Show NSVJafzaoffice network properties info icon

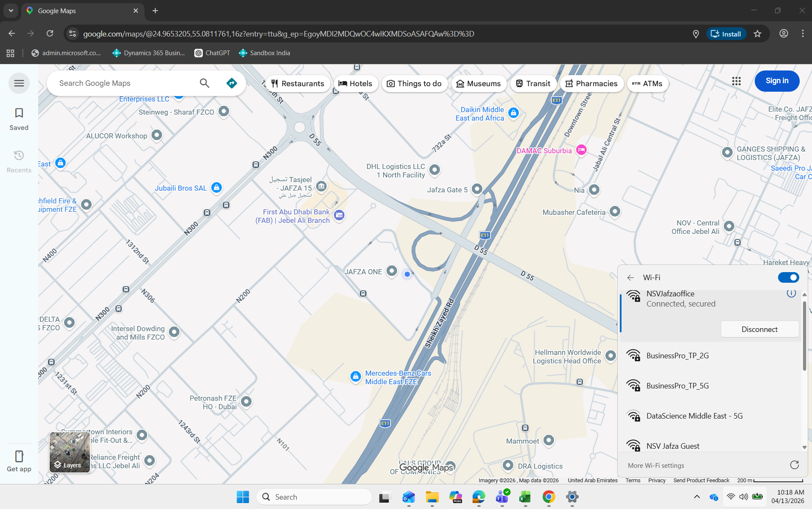[x=791, y=293]
